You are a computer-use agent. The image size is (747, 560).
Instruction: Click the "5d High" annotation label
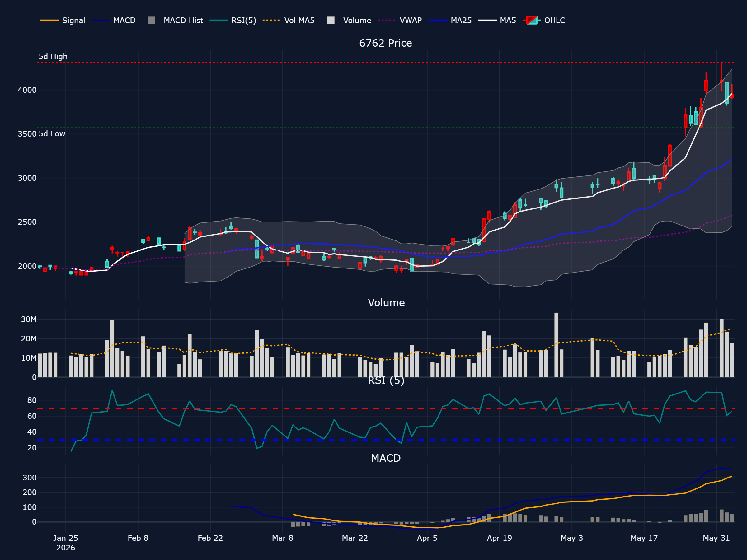point(53,56)
